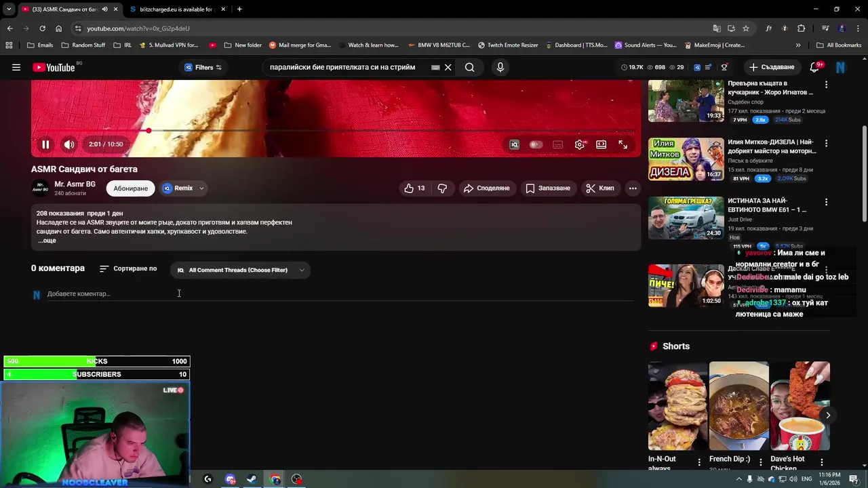Mute the YouTube tab audio icon
The height and width of the screenshot is (488, 868).
click(104, 9)
